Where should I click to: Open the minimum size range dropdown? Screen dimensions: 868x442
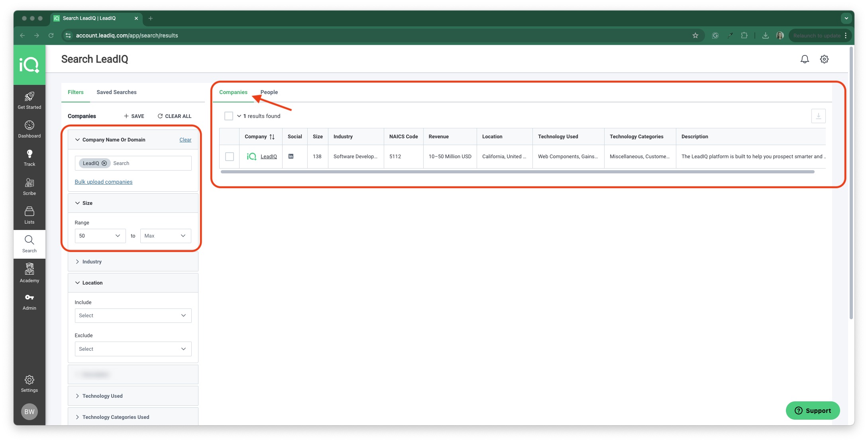click(x=100, y=236)
